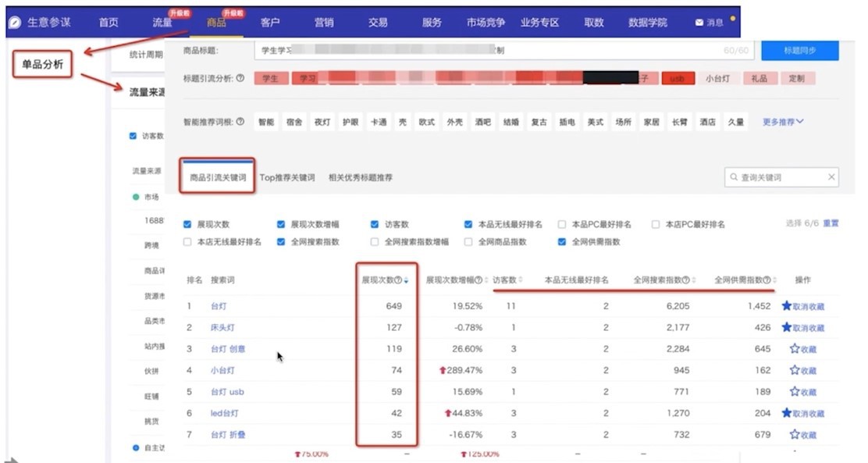Switch to 相关优秀标题推荐 tab
This screenshot has width=868, height=463.
pos(361,178)
